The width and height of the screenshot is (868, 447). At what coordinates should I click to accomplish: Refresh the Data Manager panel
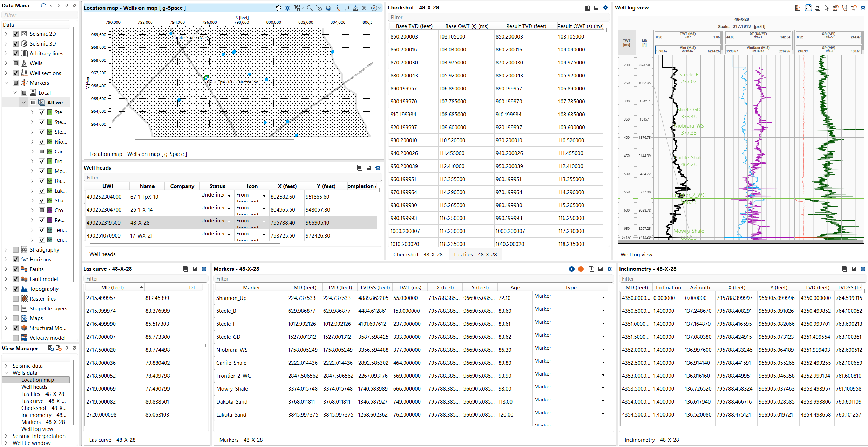pyautogui.click(x=43, y=5)
